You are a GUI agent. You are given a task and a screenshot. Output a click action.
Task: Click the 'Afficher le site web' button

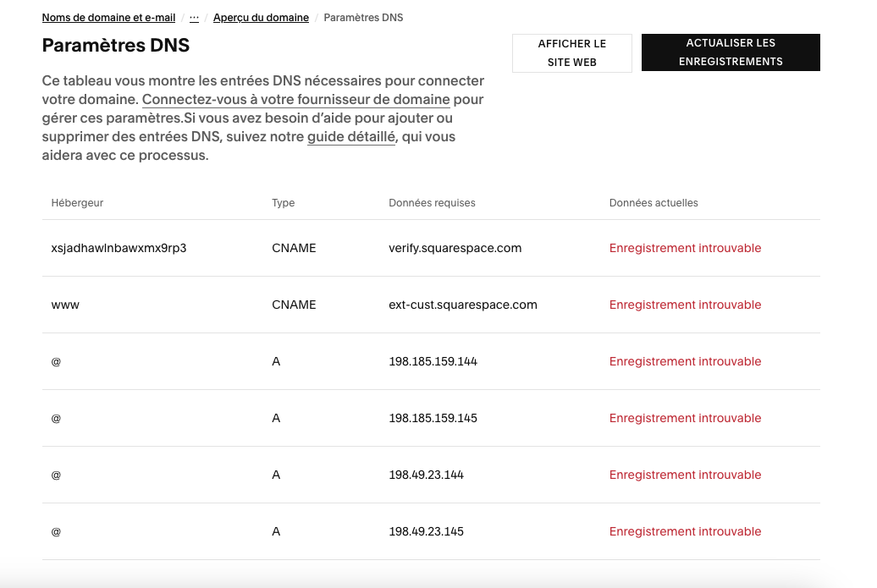(571, 52)
